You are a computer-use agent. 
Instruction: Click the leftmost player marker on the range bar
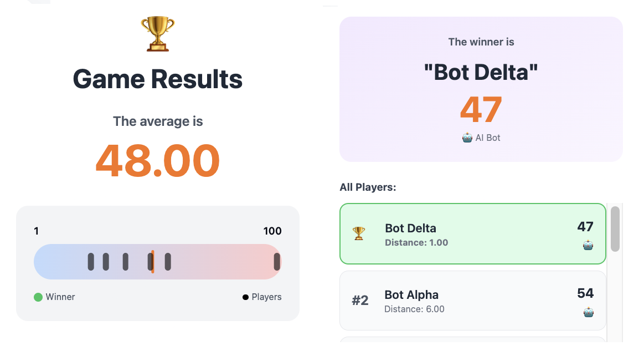tap(91, 262)
